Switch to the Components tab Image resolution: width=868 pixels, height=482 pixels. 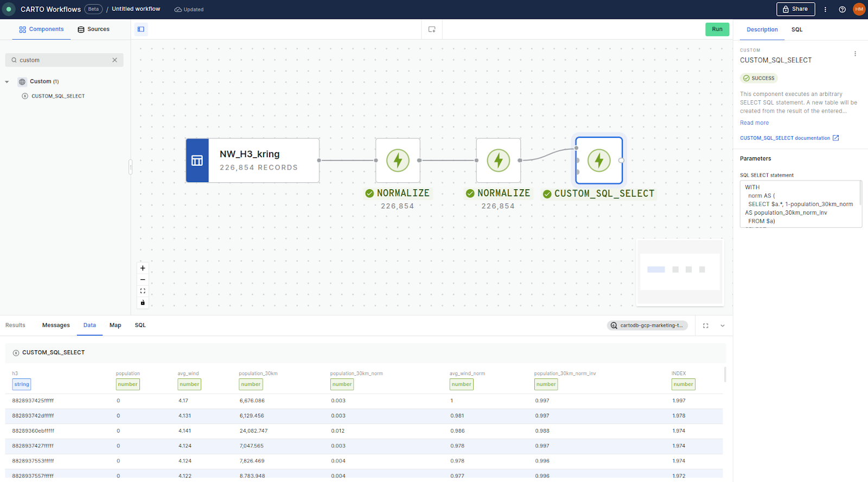pos(41,29)
